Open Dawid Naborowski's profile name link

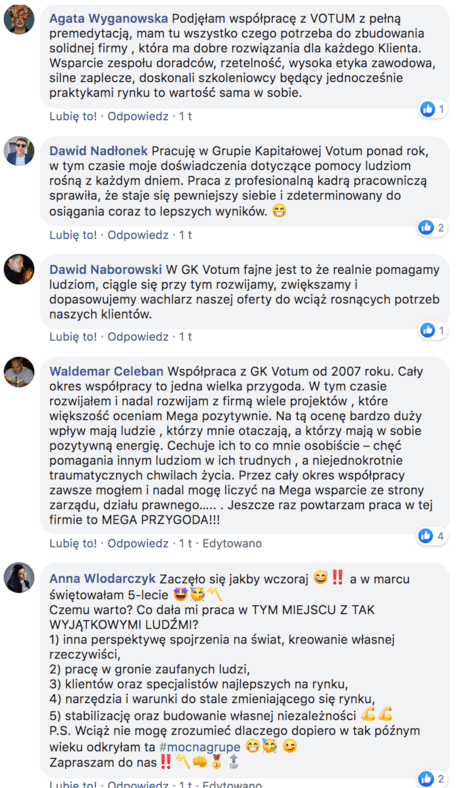coord(106,269)
